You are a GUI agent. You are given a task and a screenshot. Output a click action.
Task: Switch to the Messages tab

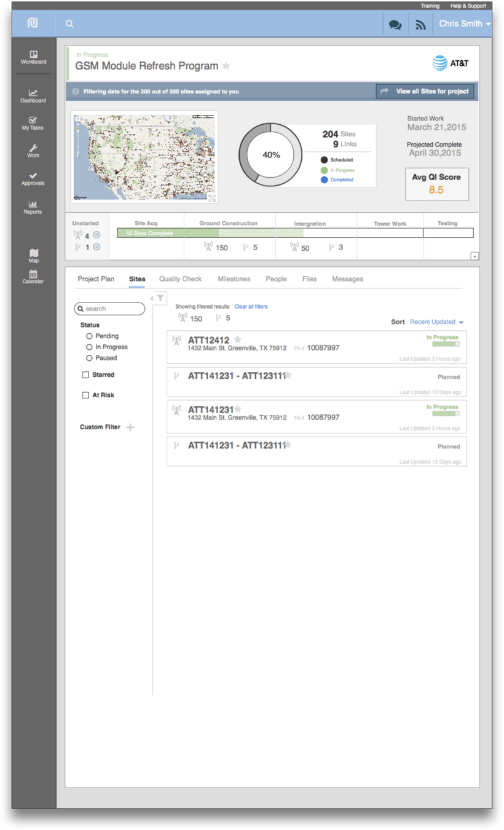click(x=348, y=279)
